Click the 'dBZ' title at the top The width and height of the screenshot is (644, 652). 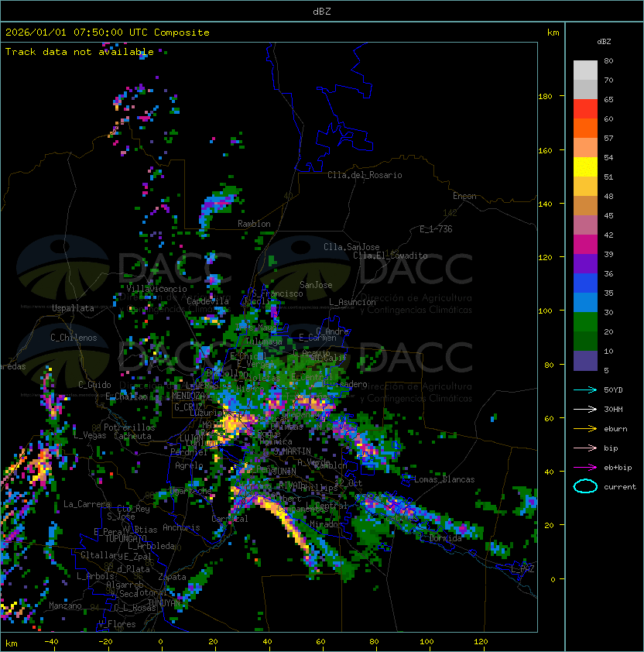(322, 12)
